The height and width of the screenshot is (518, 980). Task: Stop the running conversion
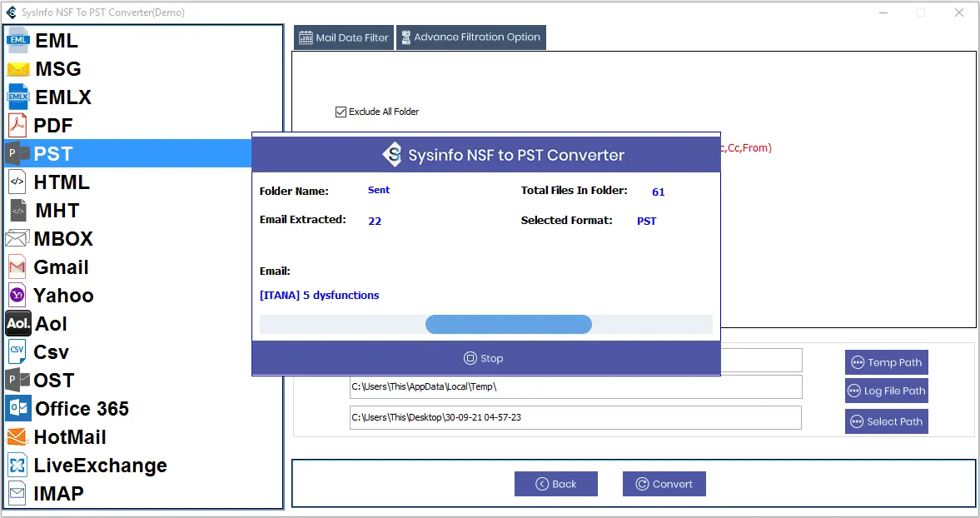click(485, 359)
